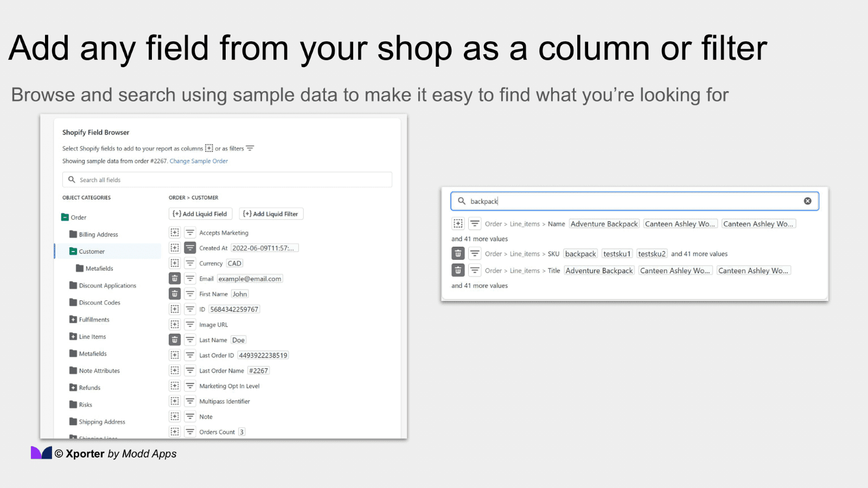Remove the Email field via trash icon
Viewport: 868px width, 488px height.
175,278
